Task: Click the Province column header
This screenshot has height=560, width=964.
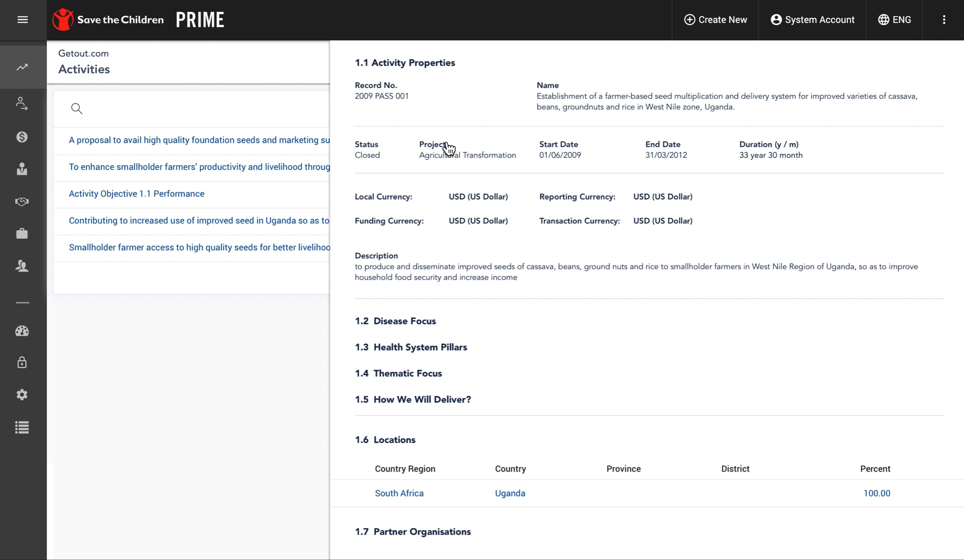Action: pyautogui.click(x=623, y=469)
